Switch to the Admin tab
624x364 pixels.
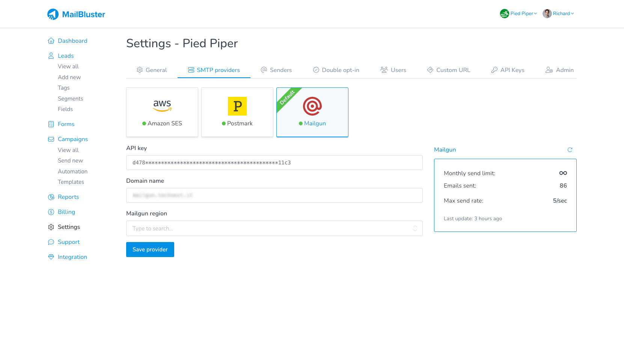[559, 70]
